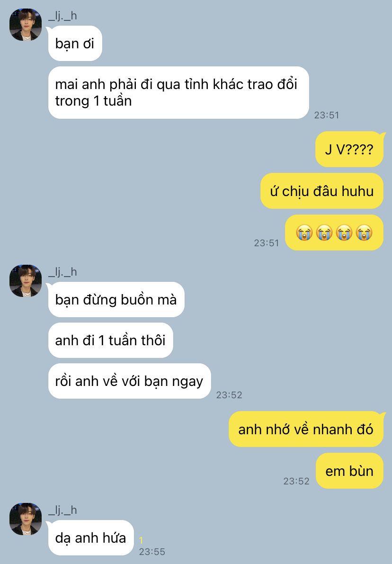The height and width of the screenshot is (564, 392).
Task: Tap the top _lj._h profile avatar
Action: click(x=26, y=25)
